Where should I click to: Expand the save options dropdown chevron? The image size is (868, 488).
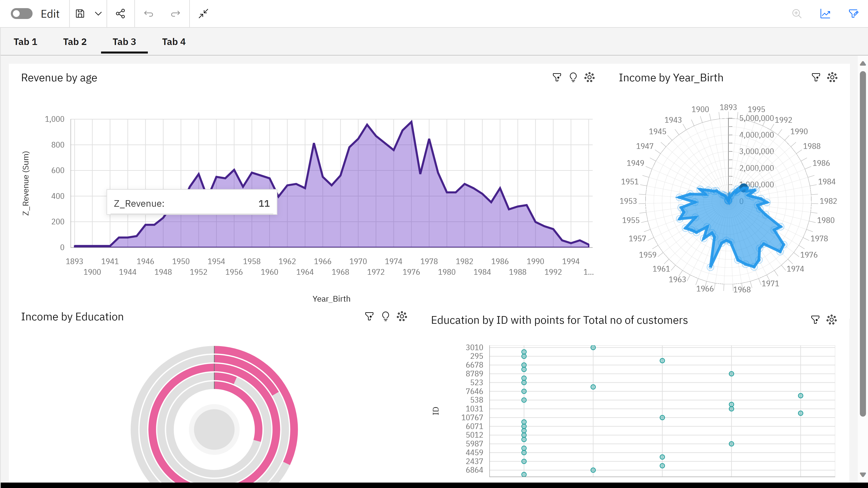pyautogui.click(x=98, y=14)
